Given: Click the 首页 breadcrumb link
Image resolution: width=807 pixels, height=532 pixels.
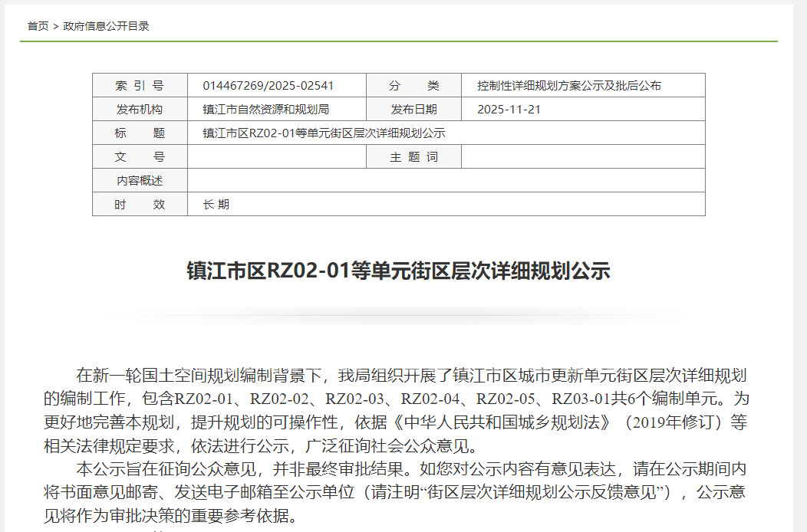Looking at the screenshot, I should pyautogui.click(x=38, y=26).
